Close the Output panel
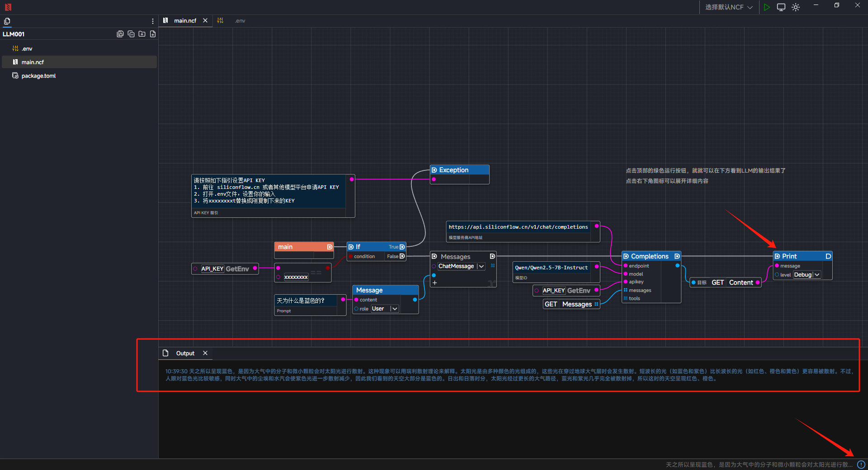 tap(205, 353)
